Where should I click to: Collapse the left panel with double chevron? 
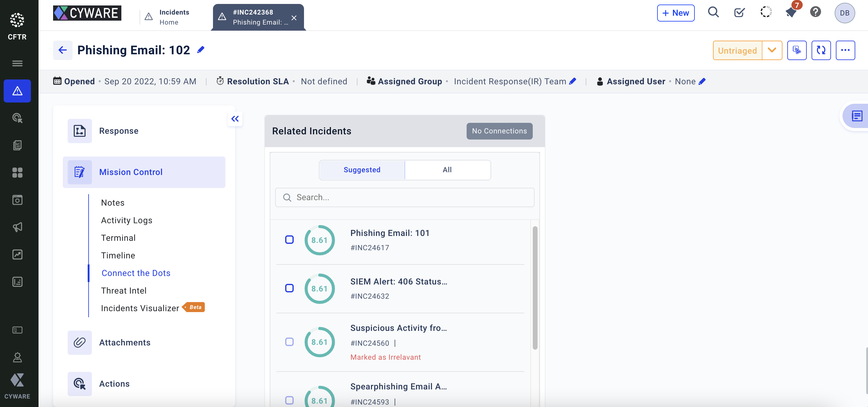pos(235,119)
